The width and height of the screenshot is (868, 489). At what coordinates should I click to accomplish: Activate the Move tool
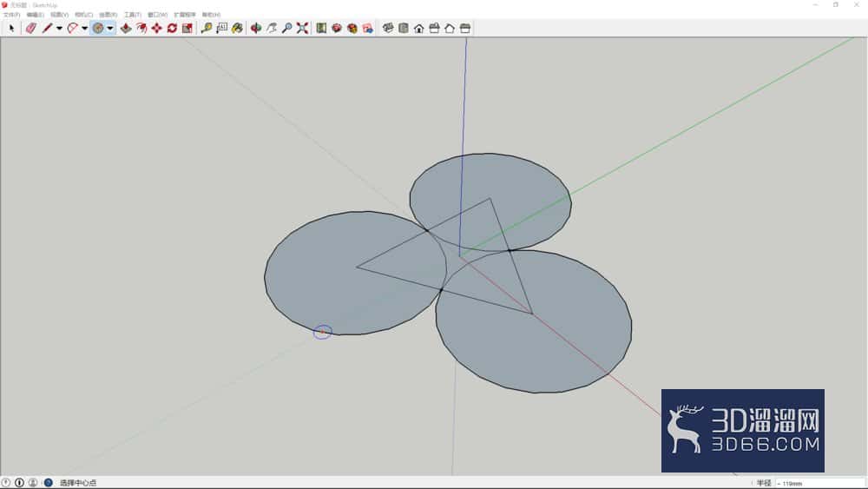click(x=156, y=28)
